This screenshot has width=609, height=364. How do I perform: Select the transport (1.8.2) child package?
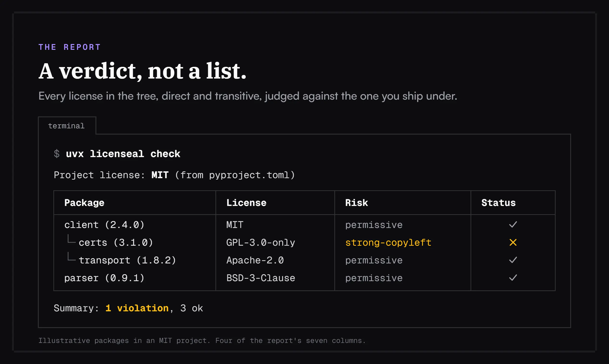pos(128,260)
